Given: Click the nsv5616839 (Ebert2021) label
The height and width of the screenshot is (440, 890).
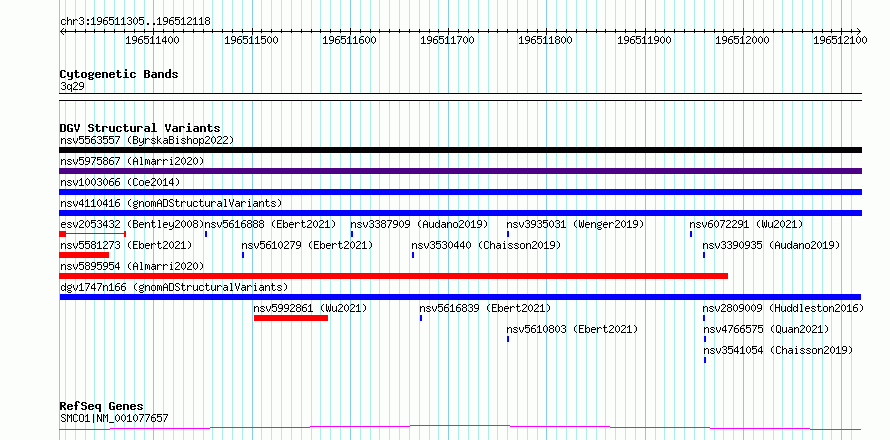Looking at the screenshot, I should pyautogui.click(x=485, y=308).
